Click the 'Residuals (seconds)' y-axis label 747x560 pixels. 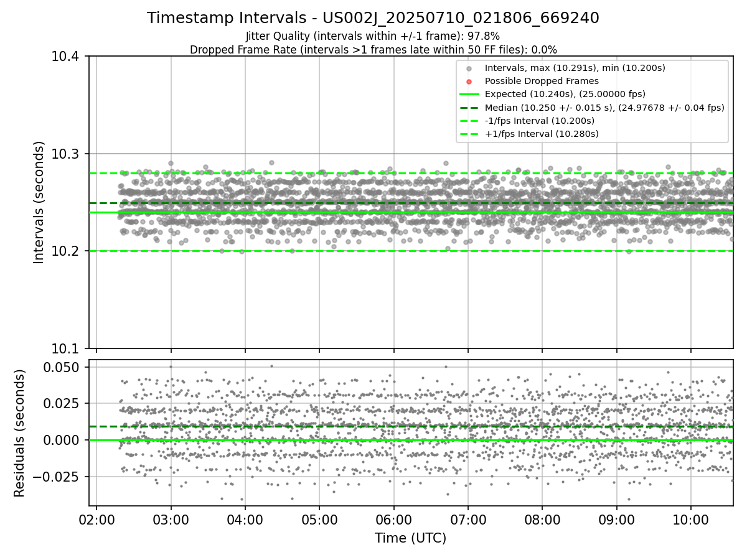tap(20, 433)
